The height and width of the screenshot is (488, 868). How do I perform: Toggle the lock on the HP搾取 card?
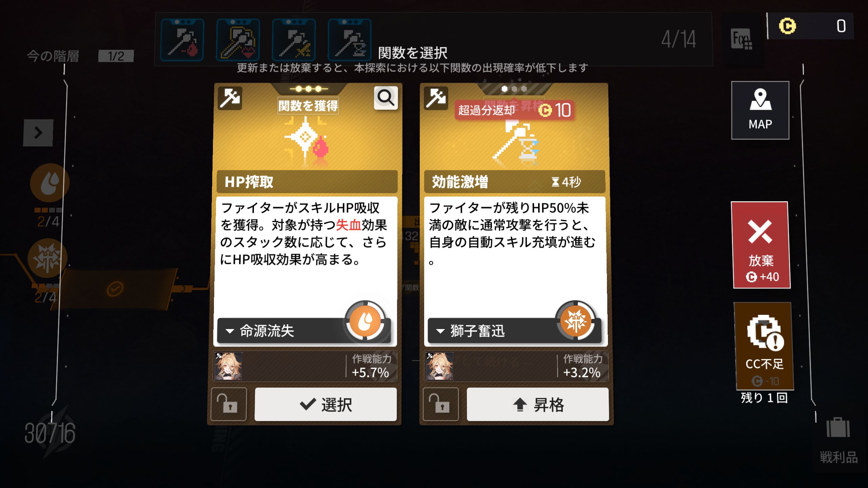pyautogui.click(x=229, y=404)
